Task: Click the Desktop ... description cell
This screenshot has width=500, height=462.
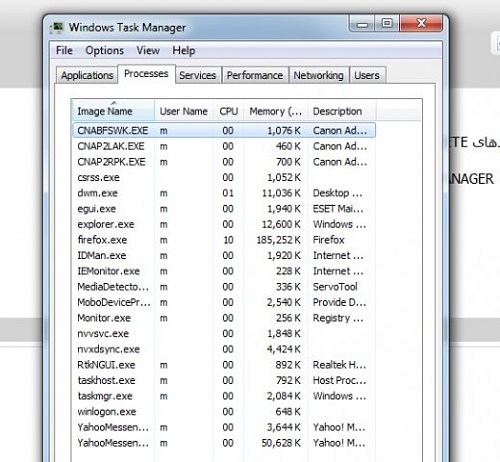Action: click(x=337, y=193)
